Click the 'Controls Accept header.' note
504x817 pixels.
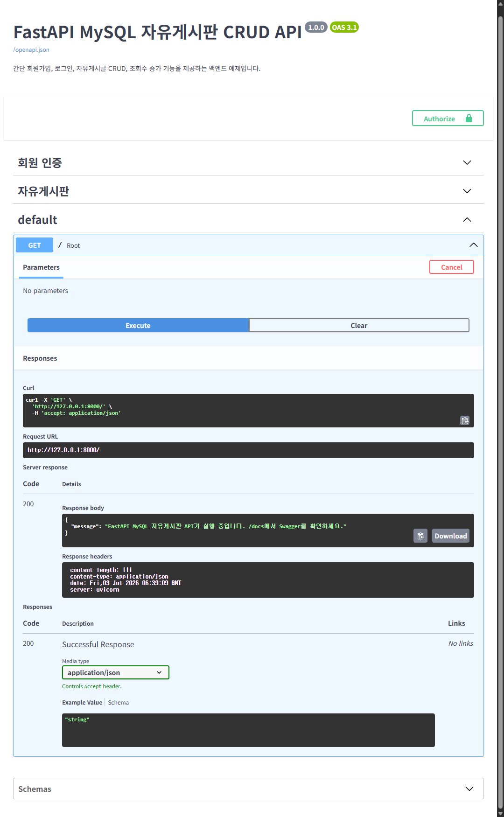[x=92, y=686]
